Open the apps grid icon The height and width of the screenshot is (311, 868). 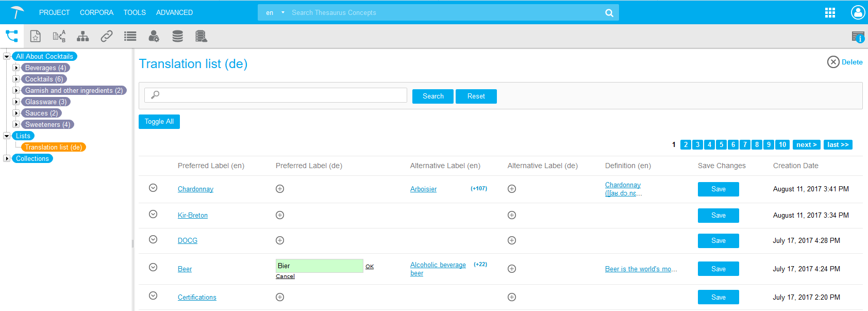[830, 13]
